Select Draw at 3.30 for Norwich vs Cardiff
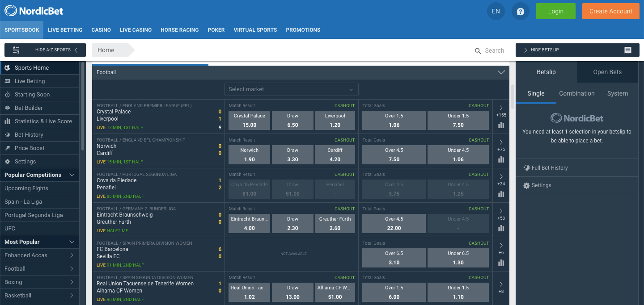The height and width of the screenshot is (305, 644). point(292,155)
